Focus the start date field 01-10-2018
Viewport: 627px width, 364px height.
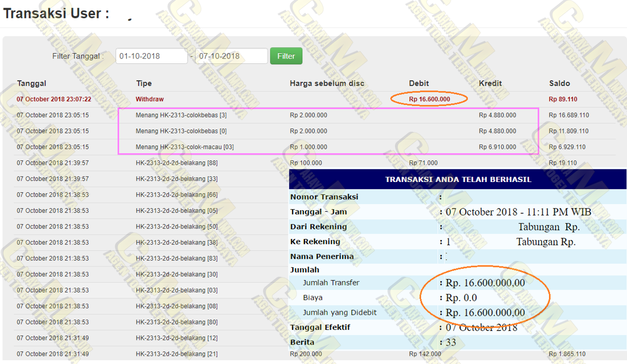151,56
